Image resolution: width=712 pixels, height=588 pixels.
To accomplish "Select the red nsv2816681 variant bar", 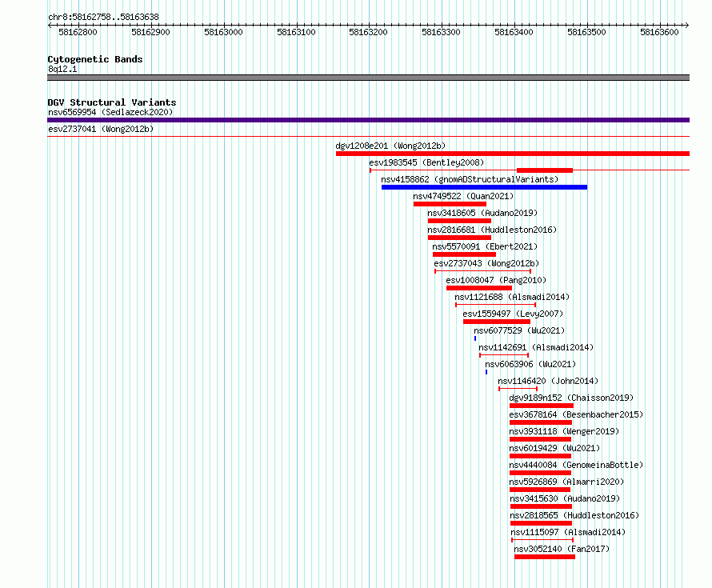I will click(x=459, y=238).
